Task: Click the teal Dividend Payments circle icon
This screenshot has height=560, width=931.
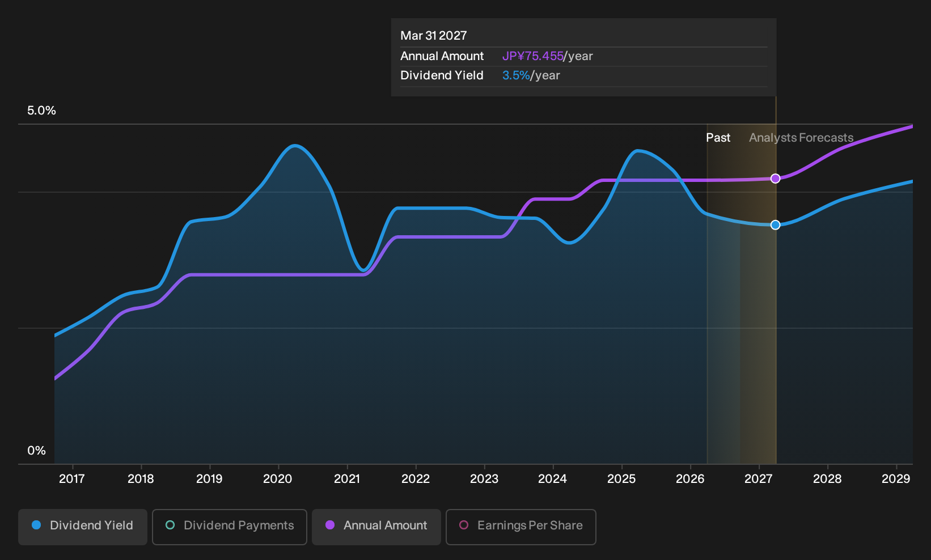Action: tap(170, 525)
